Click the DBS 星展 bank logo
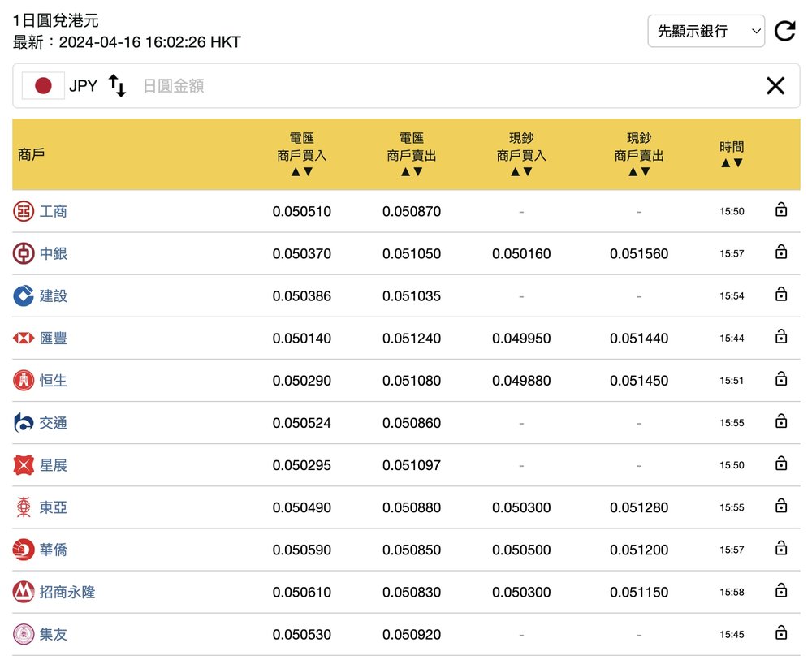812x660 pixels. pyautogui.click(x=24, y=465)
